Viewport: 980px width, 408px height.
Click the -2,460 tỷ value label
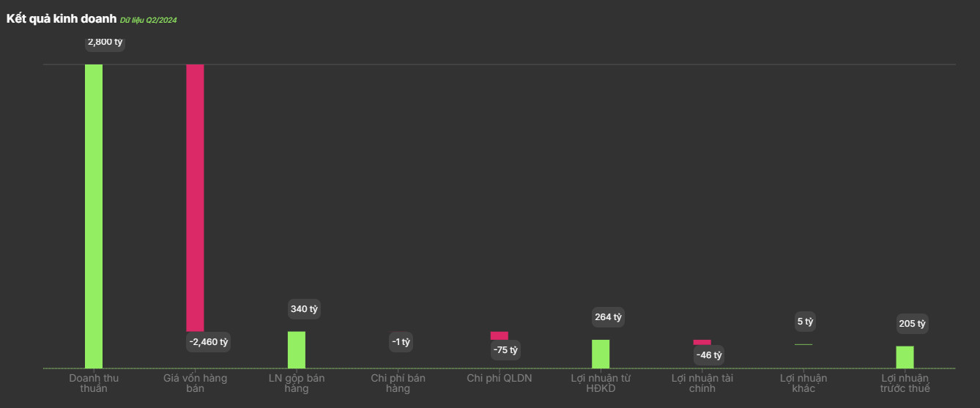click(x=209, y=342)
